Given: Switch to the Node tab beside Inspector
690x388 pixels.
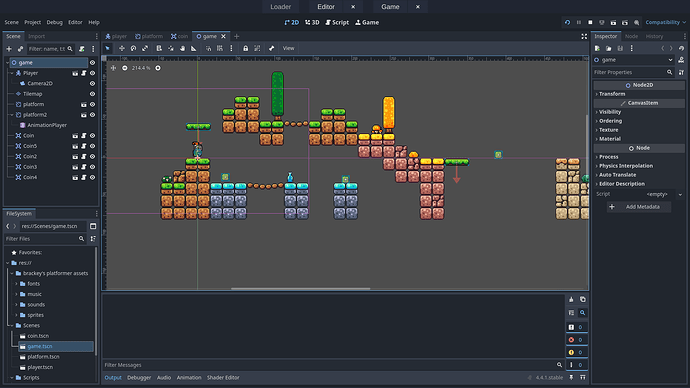Looking at the screenshot, I should [x=631, y=37].
